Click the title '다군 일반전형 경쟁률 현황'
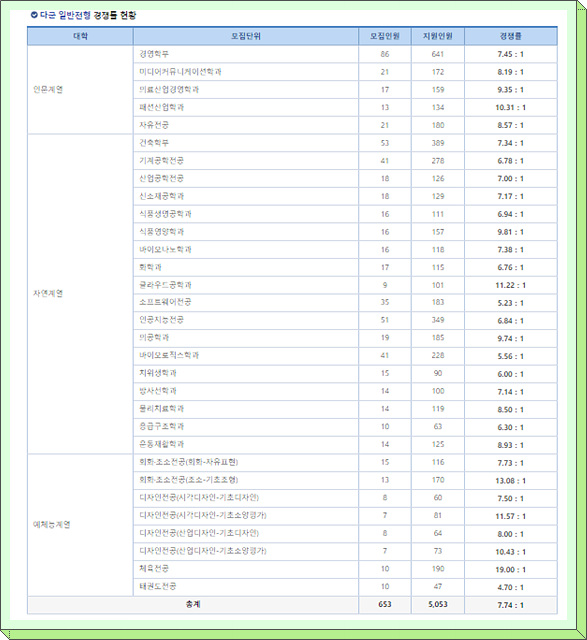 [87, 15]
